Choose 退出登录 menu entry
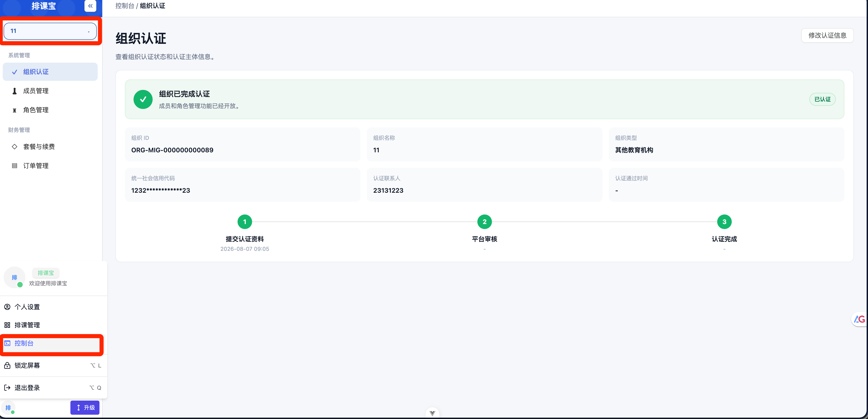Viewport: 868px width, 419px height. click(x=54, y=388)
